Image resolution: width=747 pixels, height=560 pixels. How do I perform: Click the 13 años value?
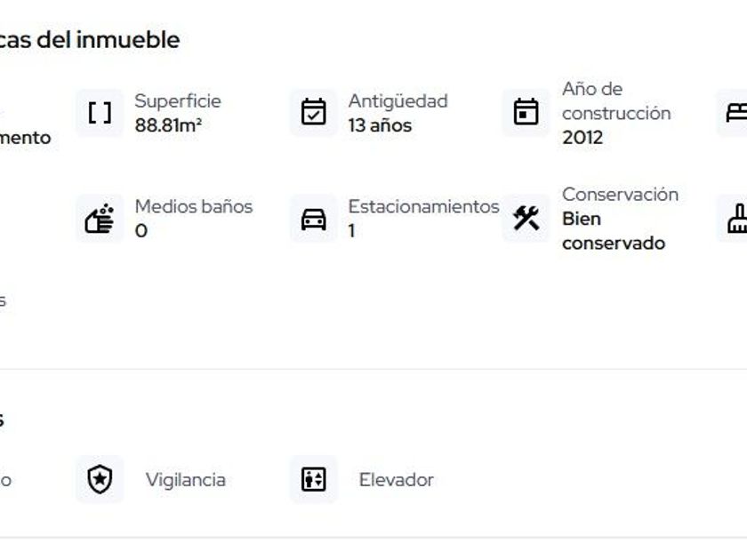click(380, 125)
